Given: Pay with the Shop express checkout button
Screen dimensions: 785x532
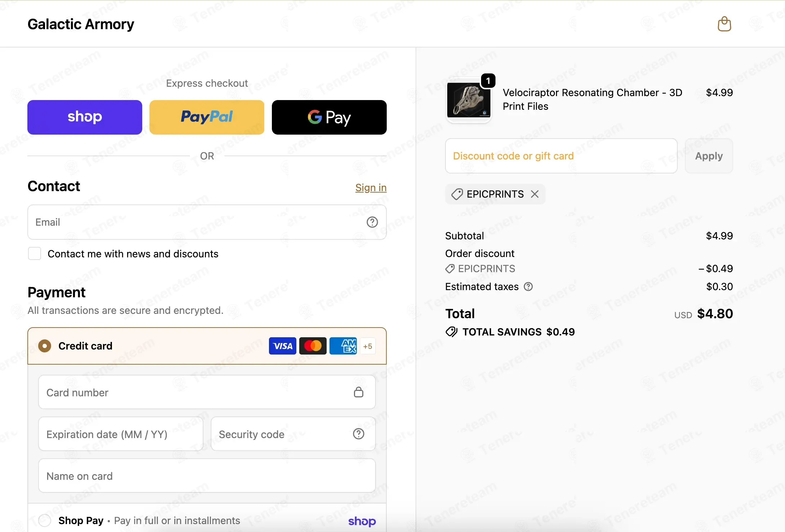Looking at the screenshot, I should coord(85,117).
